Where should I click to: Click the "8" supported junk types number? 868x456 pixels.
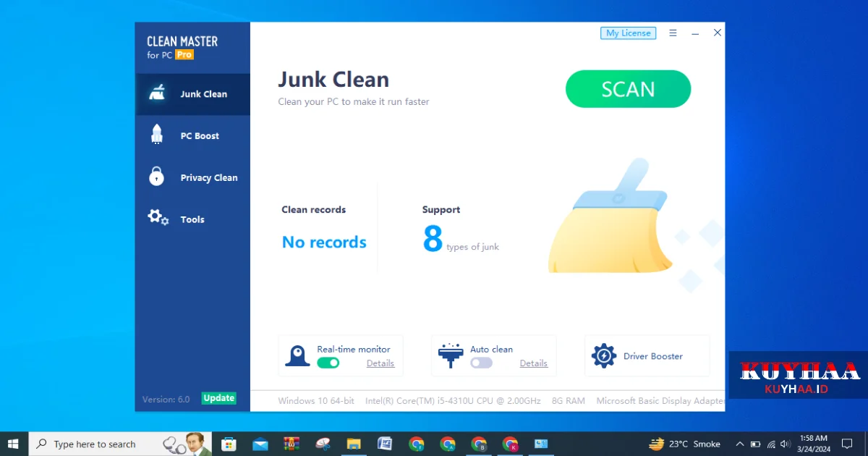click(433, 238)
